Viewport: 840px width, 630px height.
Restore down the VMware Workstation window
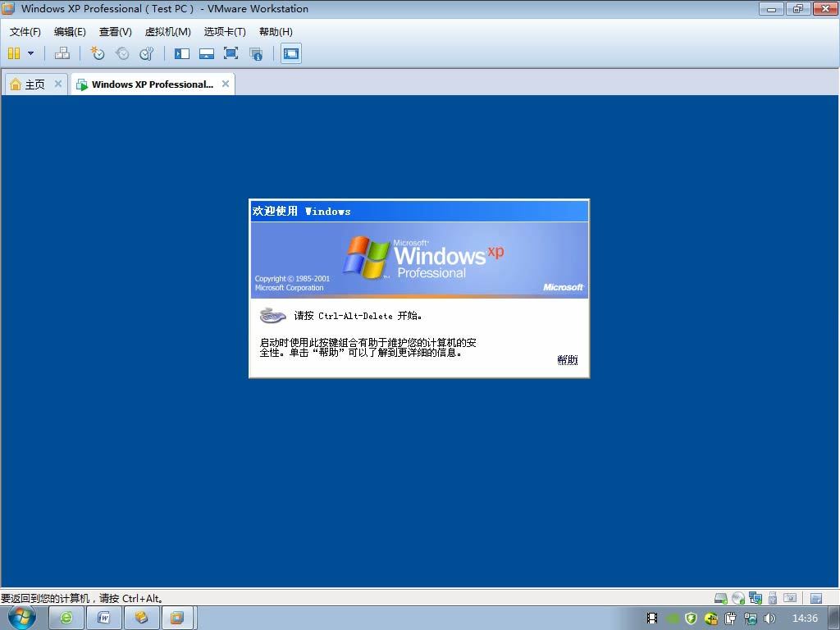(798, 8)
